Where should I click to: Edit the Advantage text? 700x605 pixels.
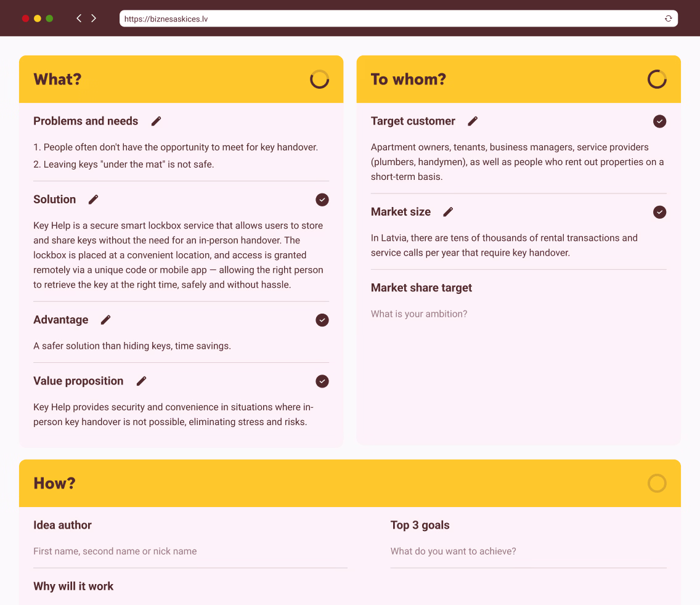pos(105,320)
